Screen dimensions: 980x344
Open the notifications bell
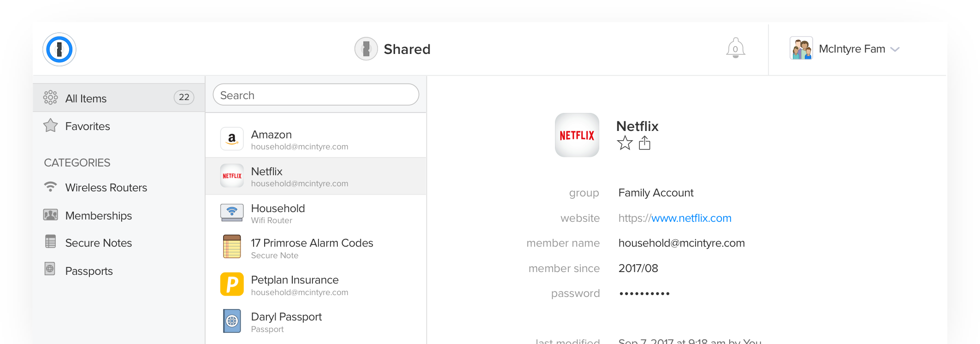736,48
